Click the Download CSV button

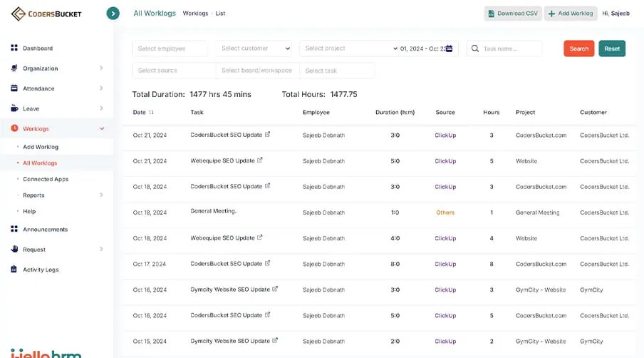pyautogui.click(x=513, y=14)
